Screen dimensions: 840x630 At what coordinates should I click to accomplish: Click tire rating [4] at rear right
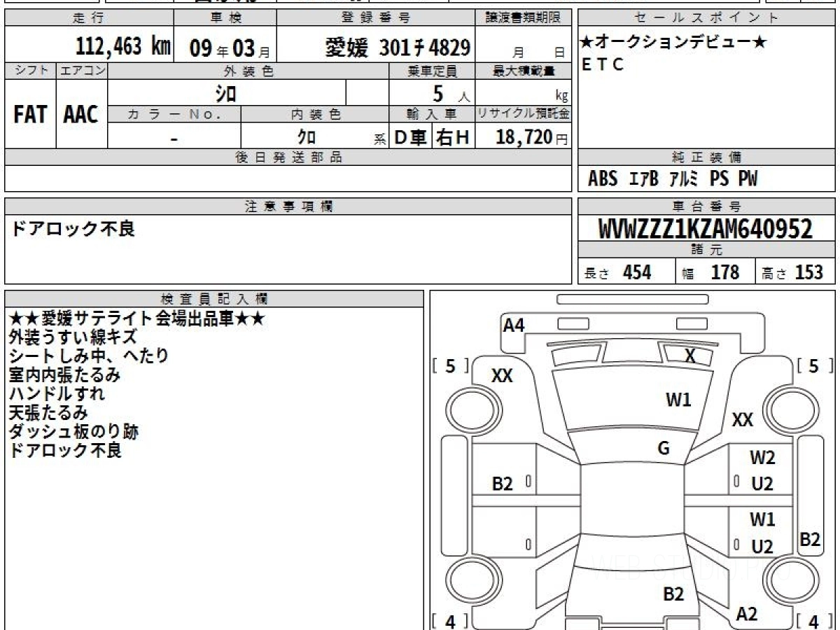click(813, 620)
